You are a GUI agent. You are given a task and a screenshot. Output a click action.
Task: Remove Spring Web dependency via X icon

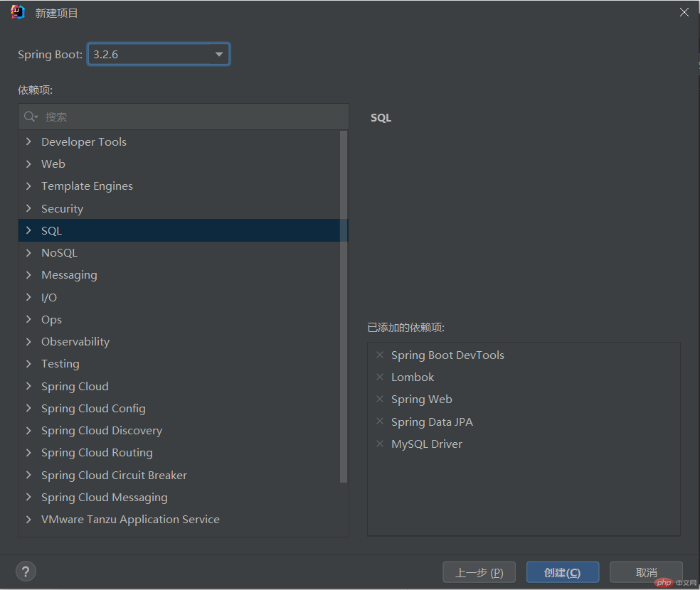pyautogui.click(x=380, y=399)
